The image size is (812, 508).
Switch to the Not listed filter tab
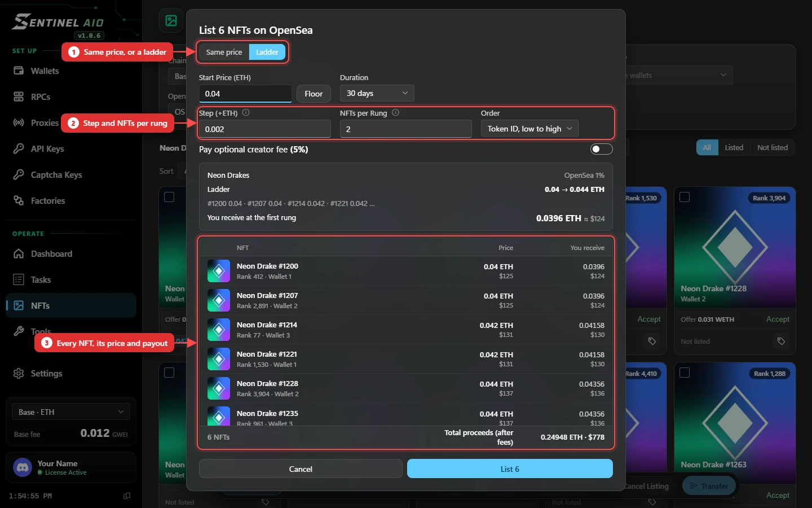pyautogui.click(x=772, y=147)
